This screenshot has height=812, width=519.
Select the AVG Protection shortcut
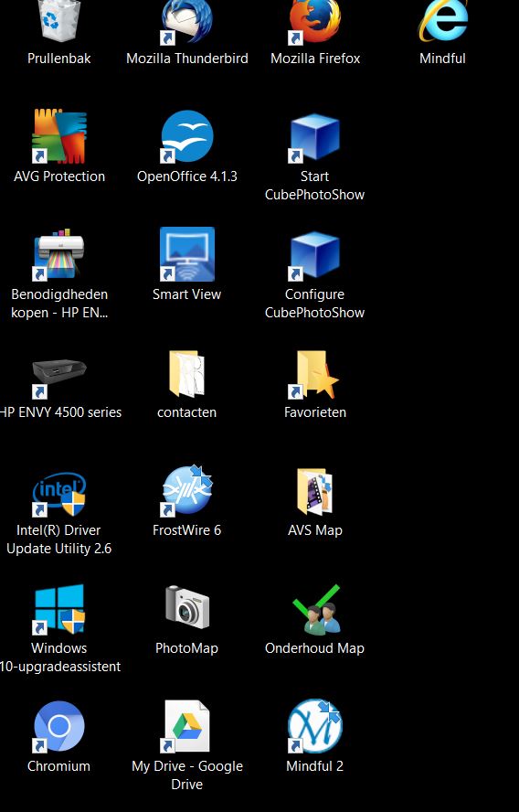pos(59,136)
